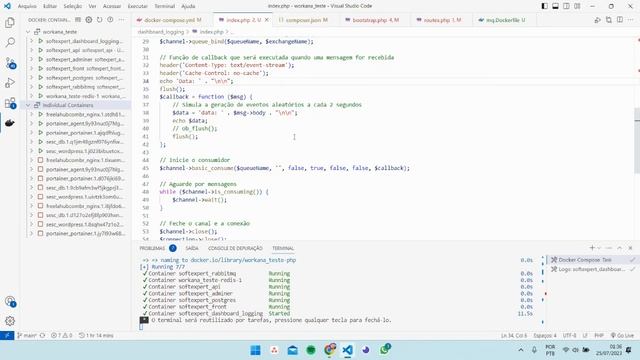Open the containers help circle icon

coord(110,20)
